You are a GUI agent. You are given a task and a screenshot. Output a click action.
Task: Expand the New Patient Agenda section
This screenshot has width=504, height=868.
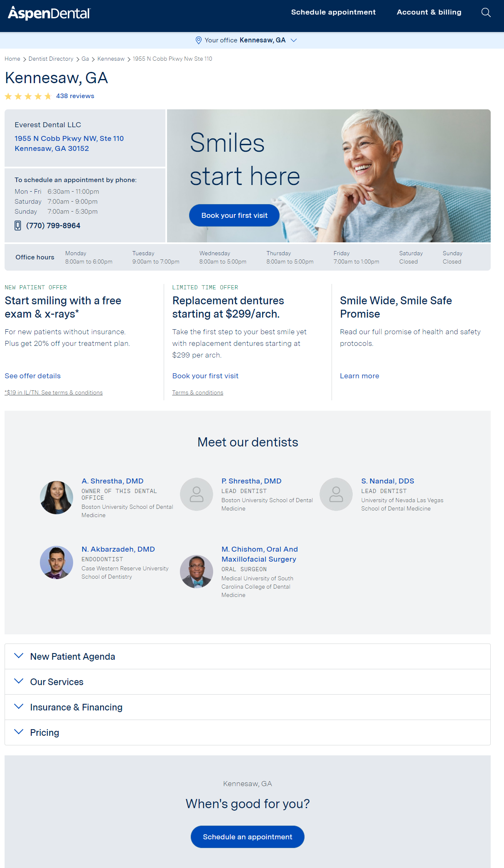pos(248,656)
